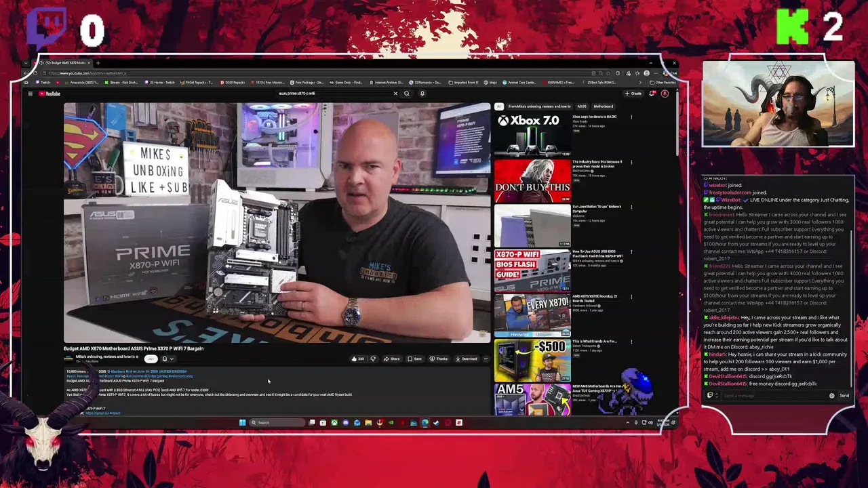Show hidden system tray icons chevron

pyautogui.click(x=627, y=422)
